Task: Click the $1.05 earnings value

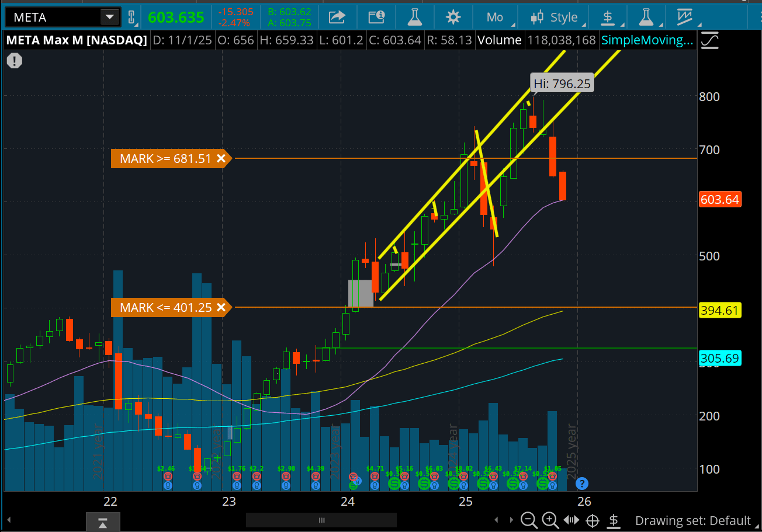Action: (x=552, y=468)
